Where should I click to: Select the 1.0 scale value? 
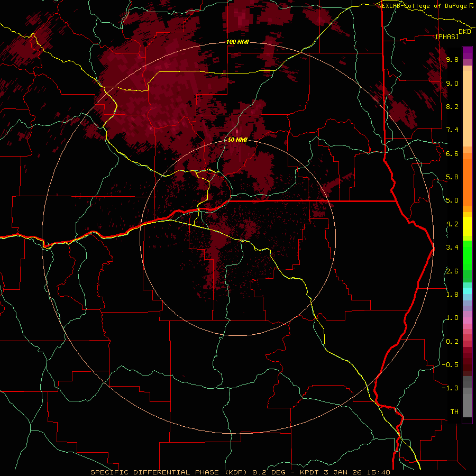[x=452, y=318]
